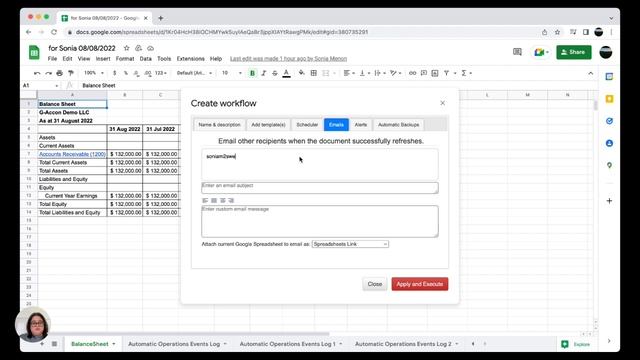Open the Functions sigma dropdown

point(466,73)
